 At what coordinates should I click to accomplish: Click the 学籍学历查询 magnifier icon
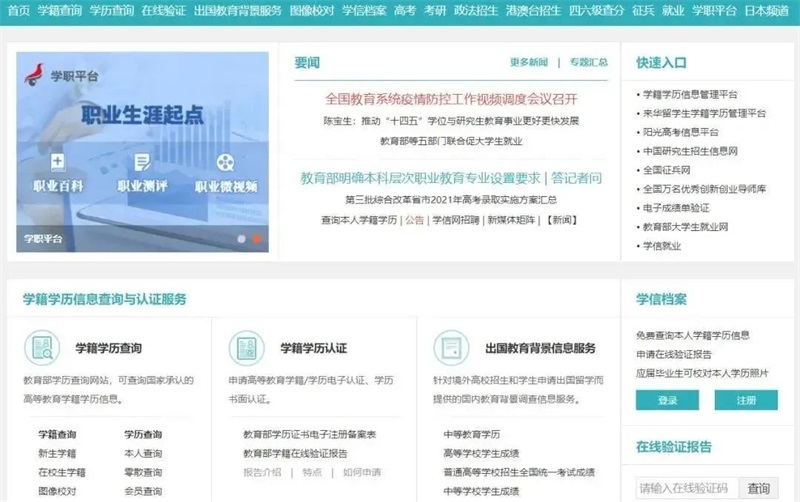pos(42,348)
